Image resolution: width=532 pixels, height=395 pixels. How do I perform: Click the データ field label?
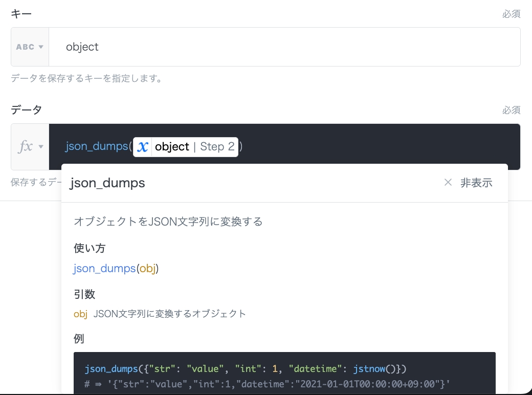click(27, 109)
